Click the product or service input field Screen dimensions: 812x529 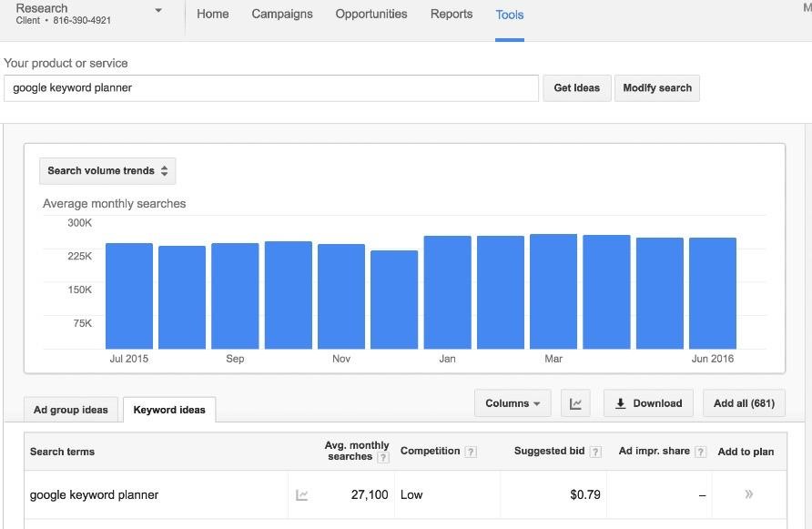271,88
